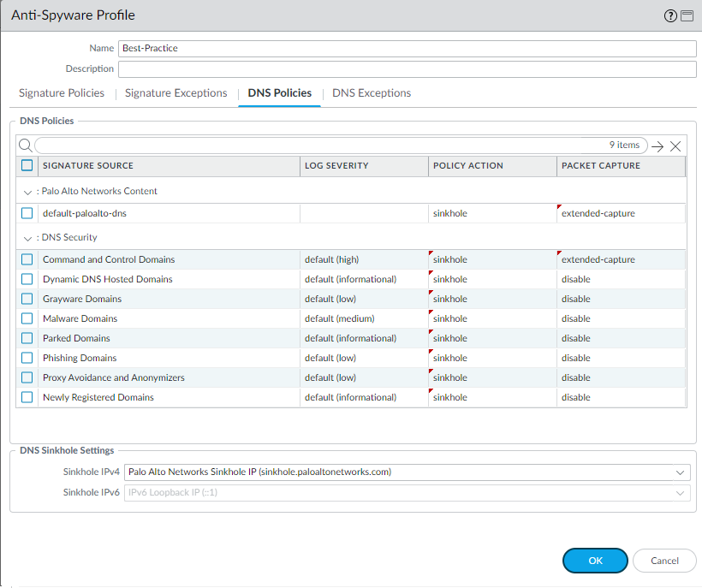Image resolution: width=702 pixels, height=588 pixels.
Task: Click the Cancel button
Action: 664,561
